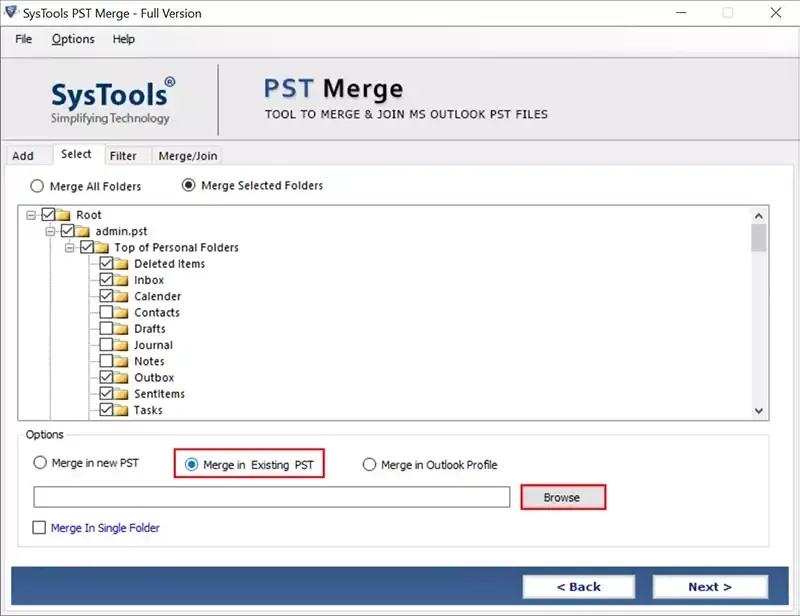Screen dimensions: 800x616
Task: Minimize the SysTools PST Merge window
Action: pos(681,13)
